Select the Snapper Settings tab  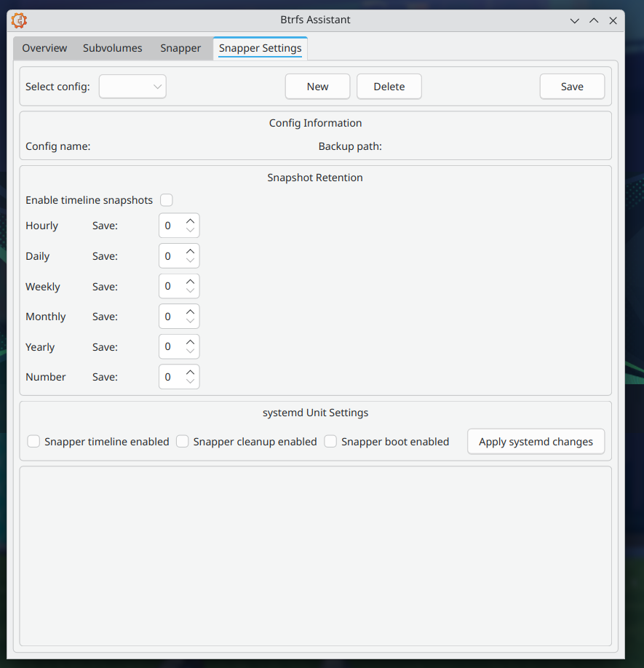coord(261,48)
